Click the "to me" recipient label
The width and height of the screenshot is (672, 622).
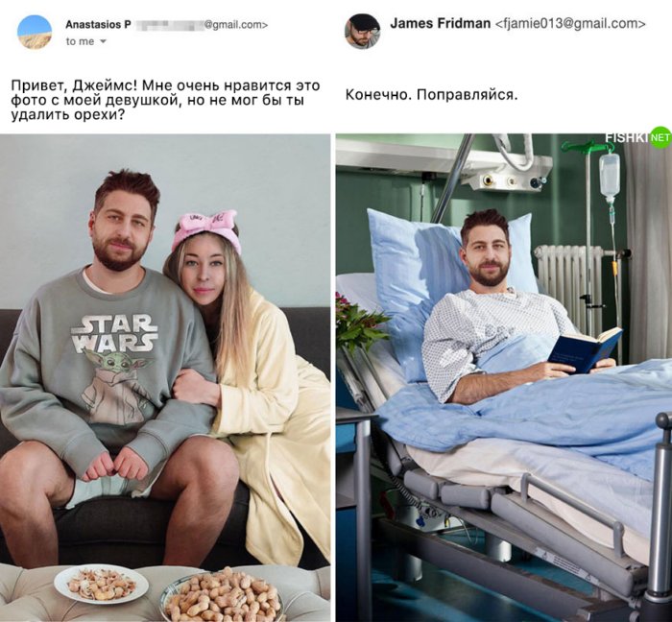[x=80, y=41]
